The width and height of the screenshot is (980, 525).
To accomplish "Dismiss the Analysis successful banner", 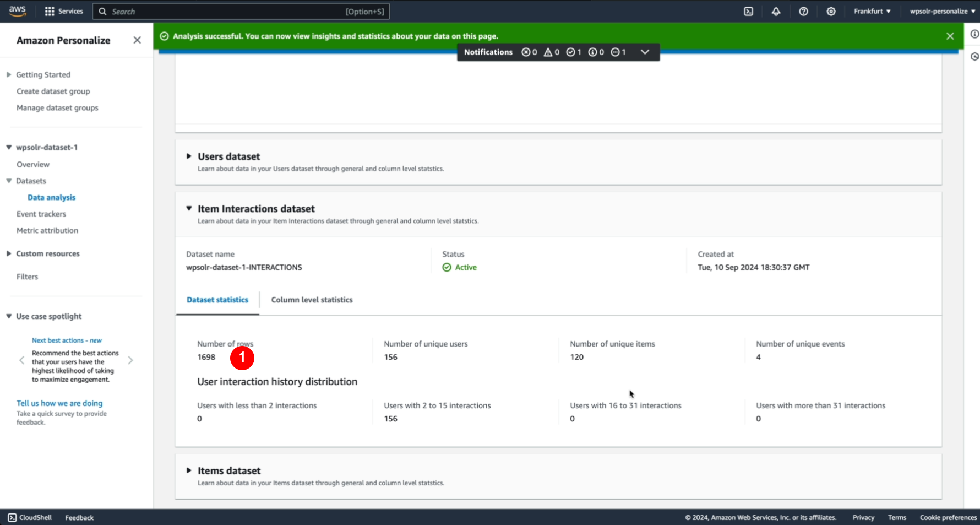I will [x=950, y=36].
